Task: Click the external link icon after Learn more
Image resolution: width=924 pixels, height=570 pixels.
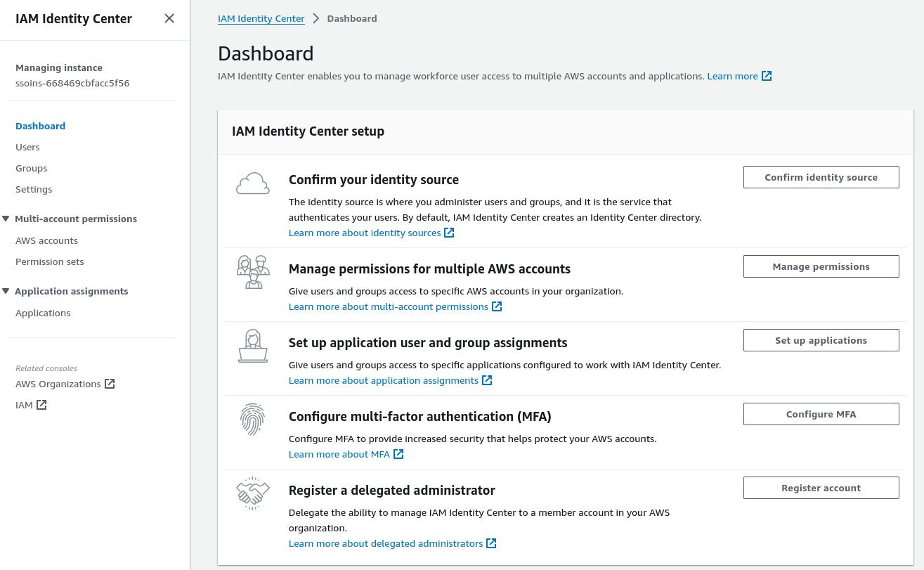Action: 766,75
